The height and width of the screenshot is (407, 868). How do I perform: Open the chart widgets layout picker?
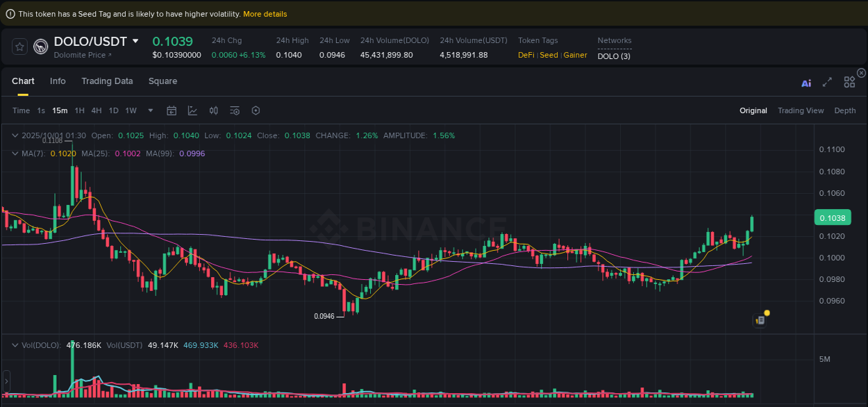coord(849,82)
